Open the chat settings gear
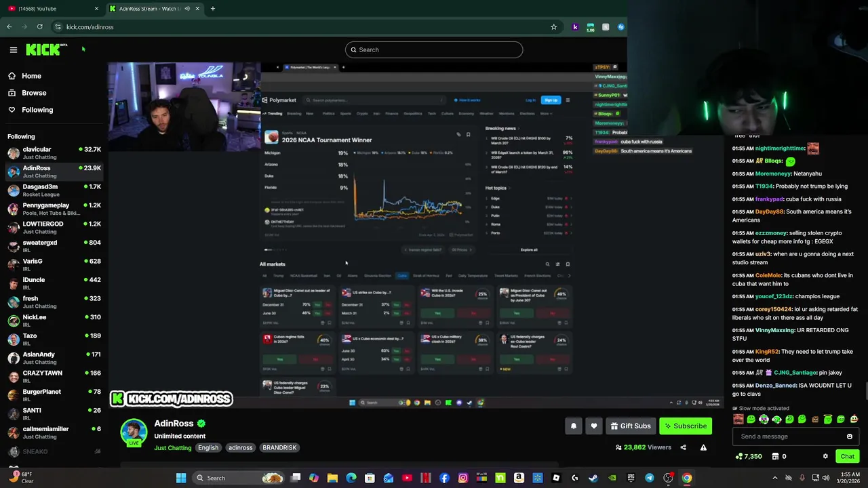This screenshot has height=488, width=868. tap(825, 456)
